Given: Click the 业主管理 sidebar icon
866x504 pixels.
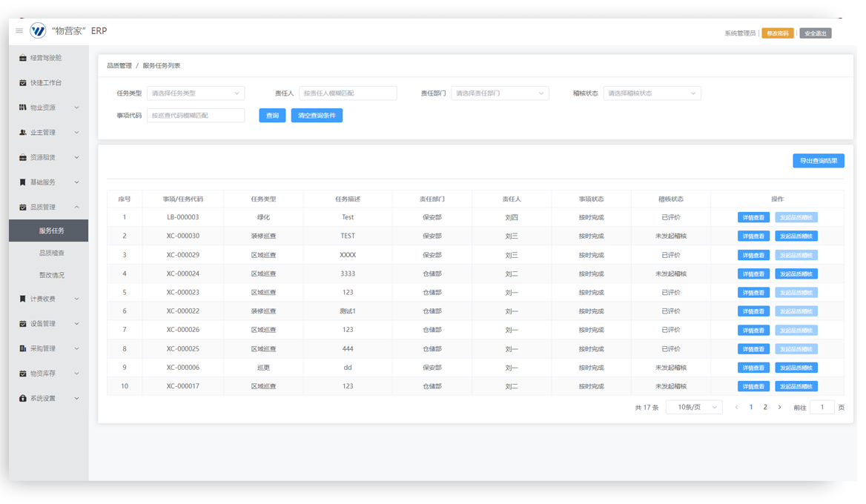Looking at the screenshot, I should (23, 133).
